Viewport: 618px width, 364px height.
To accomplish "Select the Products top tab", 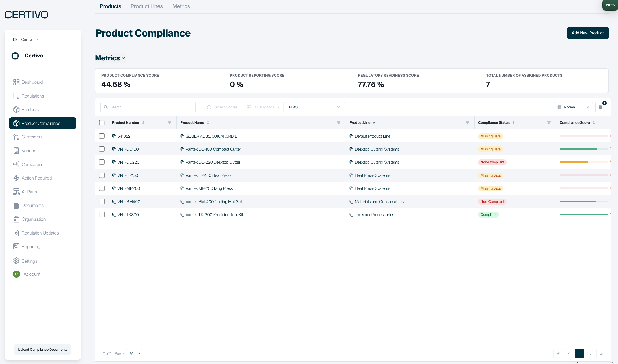I will point(110,6).
